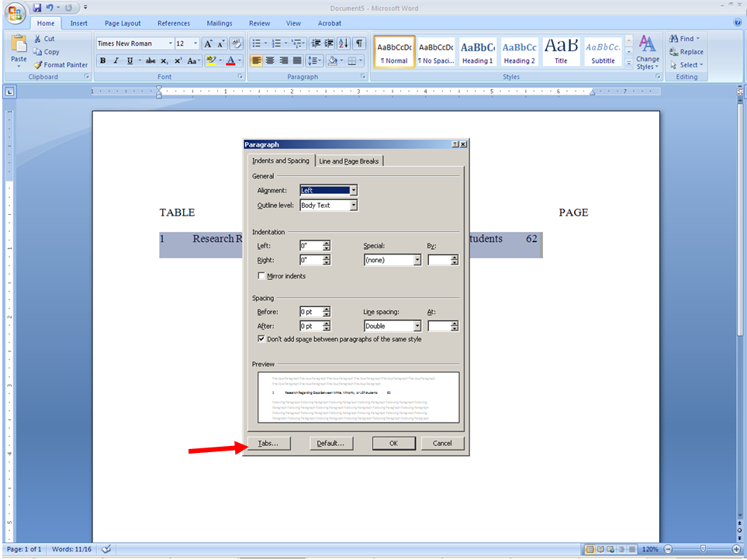Switch to the Line and Page Breaks tab
747x560 pixels.
348,161
